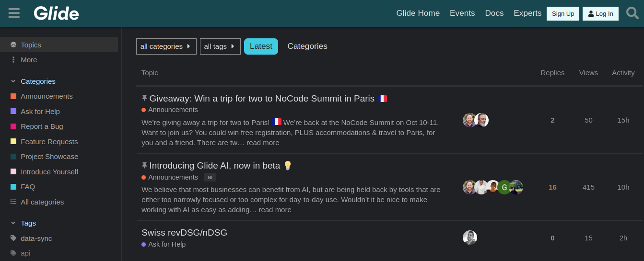Image resolution: width=644 pixels, height=261 pixels.
Task: Click the Log In button
Action: point(600,13)
